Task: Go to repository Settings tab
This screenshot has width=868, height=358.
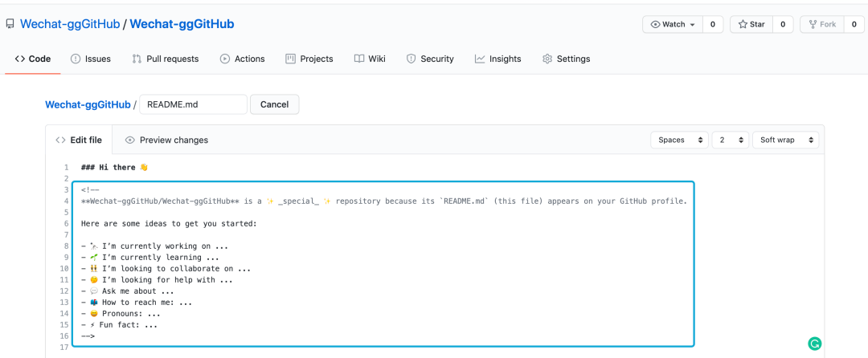Action: pyautogui.click(x=567, y=59)
